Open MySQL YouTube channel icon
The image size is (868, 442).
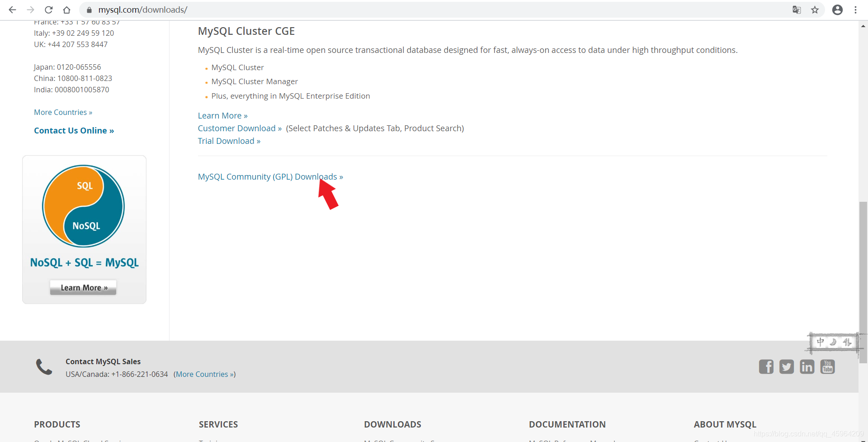click(x=828, y=366)
